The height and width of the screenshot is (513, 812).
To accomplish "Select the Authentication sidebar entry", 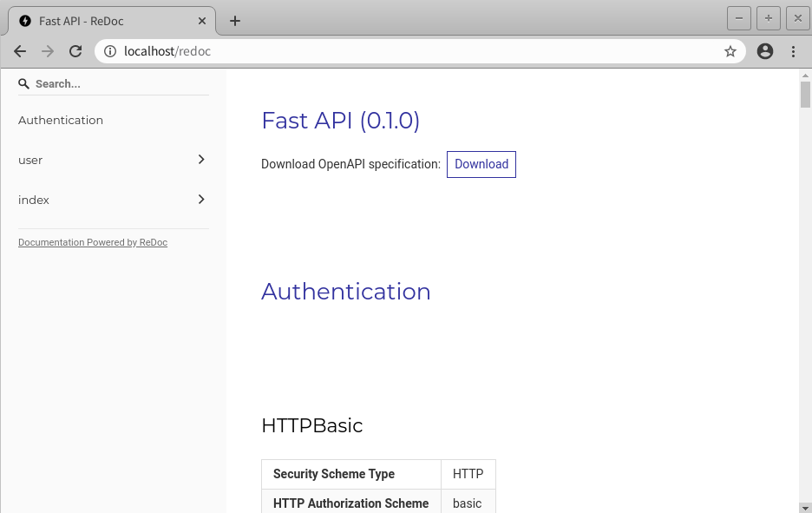I will tap(61, 120).
